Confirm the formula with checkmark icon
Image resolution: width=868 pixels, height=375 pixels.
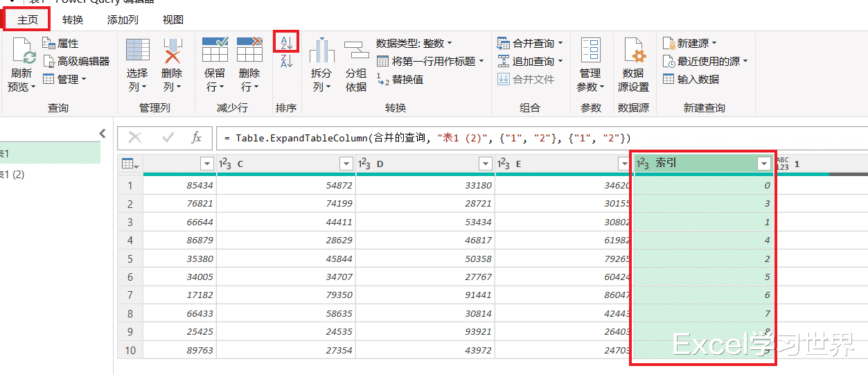click(x=168, y=138)
